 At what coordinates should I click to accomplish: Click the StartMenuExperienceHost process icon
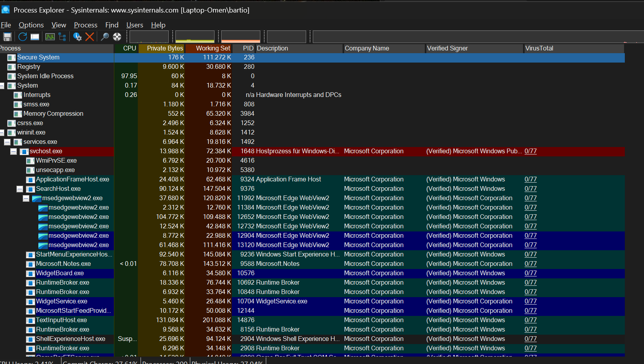pos(31,255)
